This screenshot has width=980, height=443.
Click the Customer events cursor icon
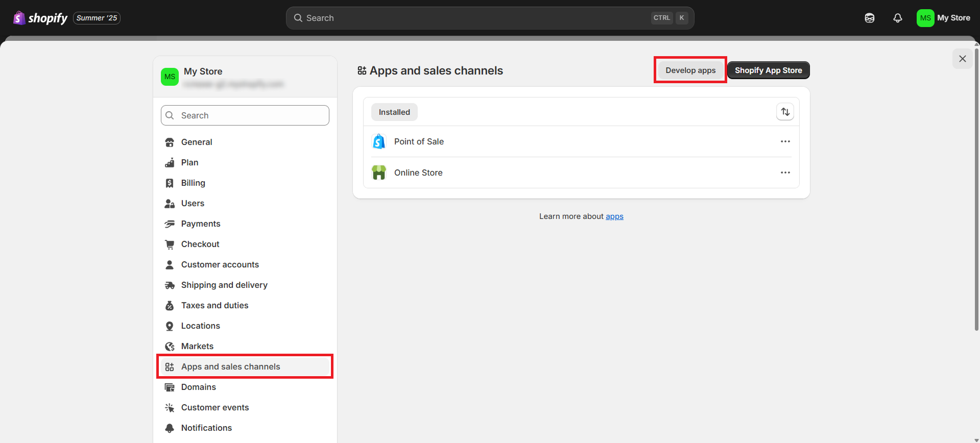tap(170, 408)
